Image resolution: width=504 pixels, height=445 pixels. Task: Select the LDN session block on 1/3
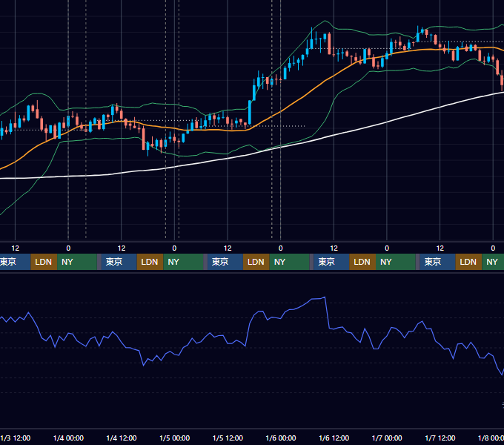(44, 262)
